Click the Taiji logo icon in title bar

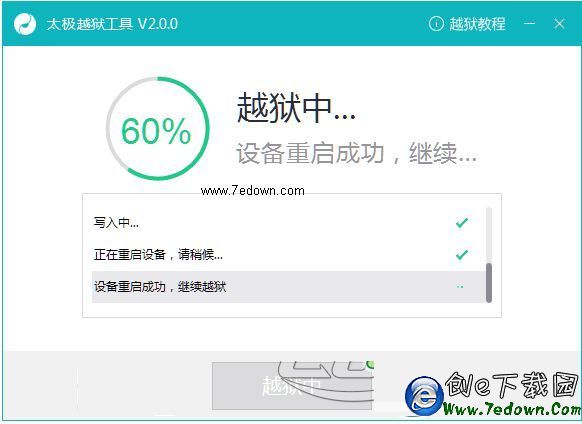[x=24, y=24]
